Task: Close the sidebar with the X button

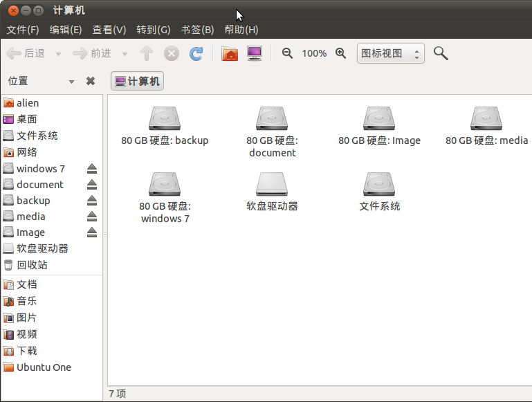Action: [x=91, y=81]
